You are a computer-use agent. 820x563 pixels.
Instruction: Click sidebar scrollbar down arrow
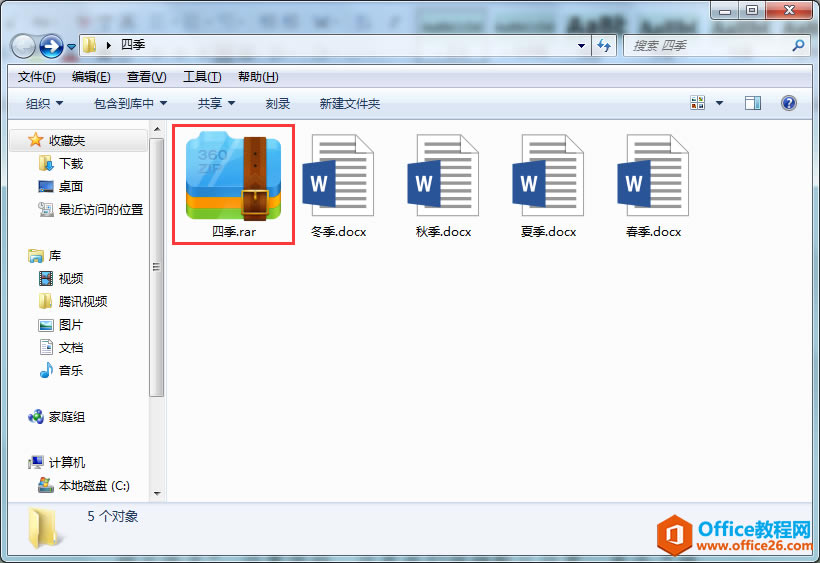[157, 493]
